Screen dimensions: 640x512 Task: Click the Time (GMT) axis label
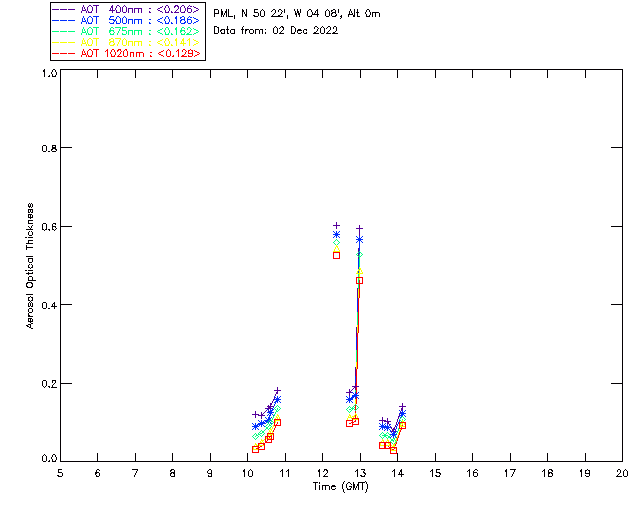[x=340, y=487]
